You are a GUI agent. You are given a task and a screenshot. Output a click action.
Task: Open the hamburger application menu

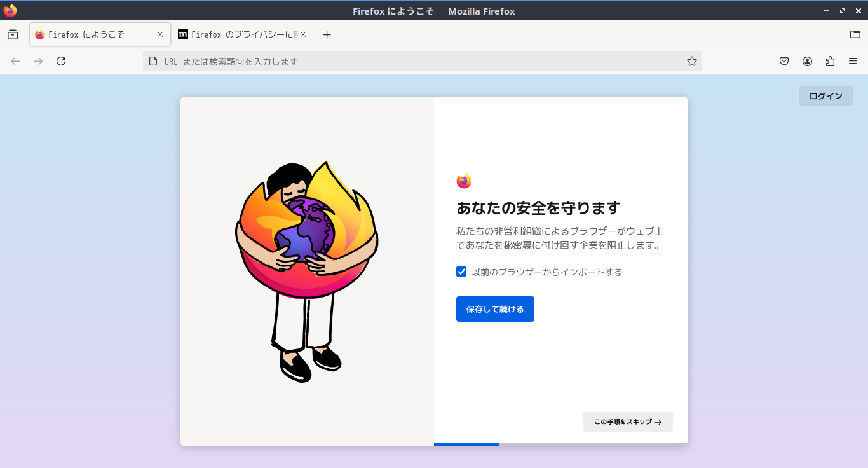coord(853,61)
